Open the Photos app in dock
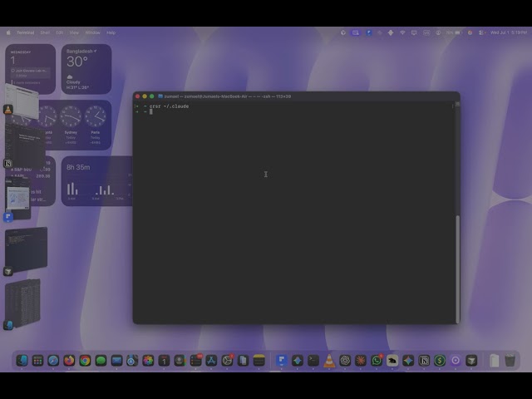The width and height of the screenshot is (532, 399). pos(148,360)
